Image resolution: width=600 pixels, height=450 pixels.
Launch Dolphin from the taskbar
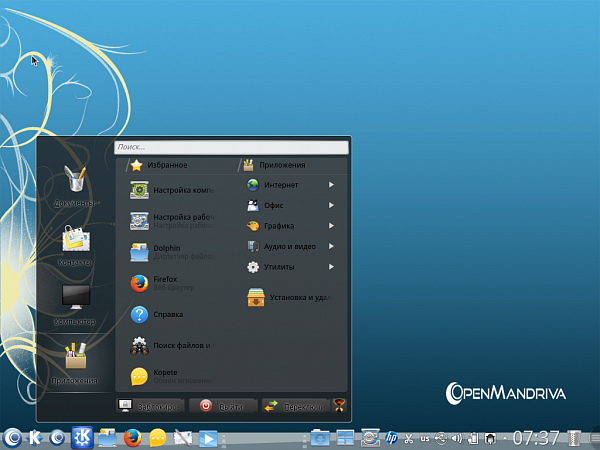(108, 438)
